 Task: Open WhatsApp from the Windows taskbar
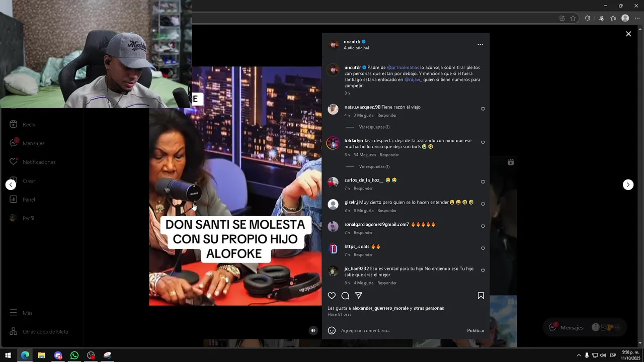tap(74, 355)
